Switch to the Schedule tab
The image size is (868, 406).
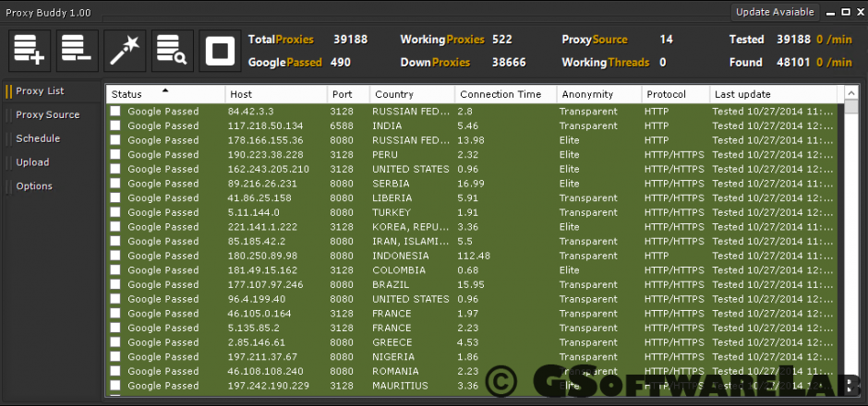[x=38, y=138]
